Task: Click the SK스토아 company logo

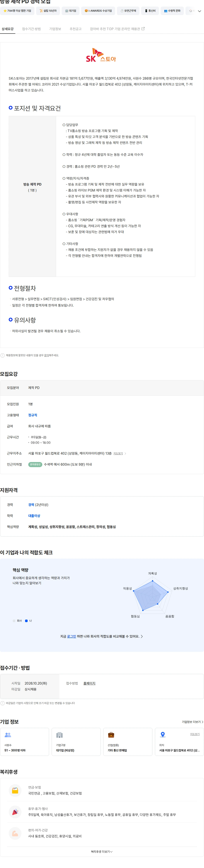Action: pos(101,55)
